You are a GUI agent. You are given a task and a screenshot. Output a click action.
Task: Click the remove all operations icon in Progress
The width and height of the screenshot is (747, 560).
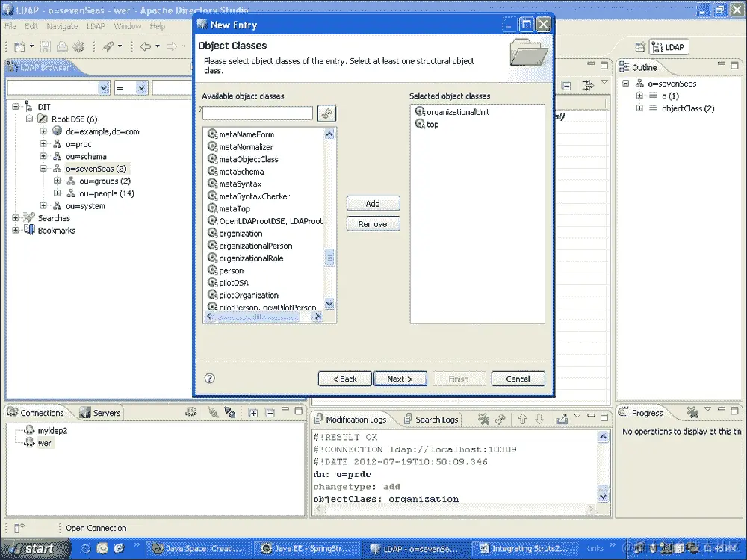[x=692, y=412]
